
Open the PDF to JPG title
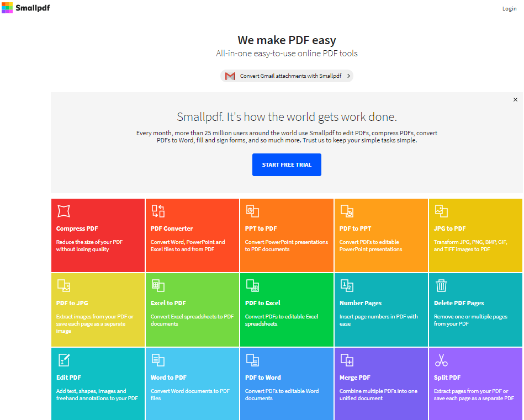(72, 303)
